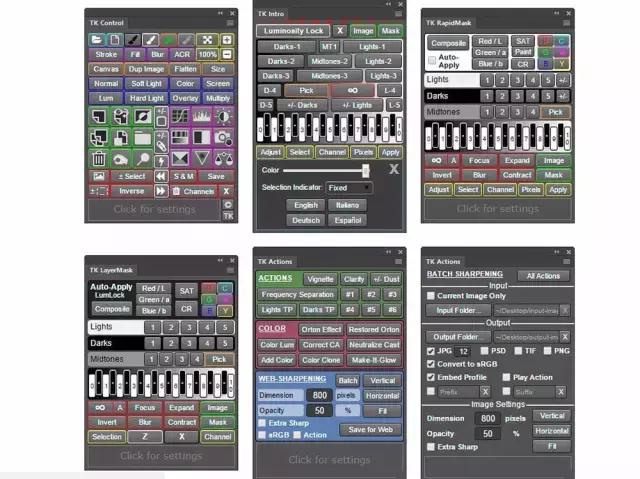Select the TK Actions tab above Web-Sharpening panel
The image size is (640, 479).
pos(275,262)
